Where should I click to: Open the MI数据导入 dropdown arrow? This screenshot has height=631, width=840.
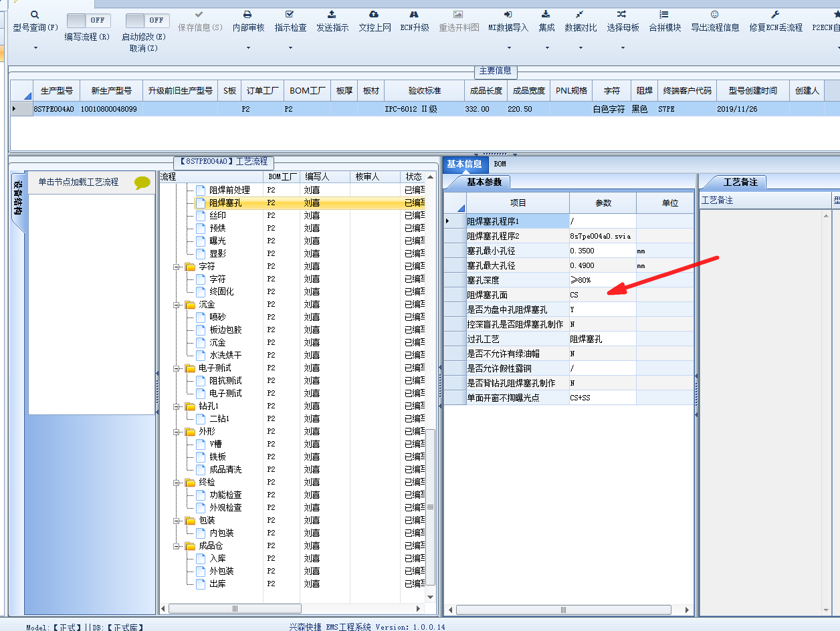(x=508, y=47)
